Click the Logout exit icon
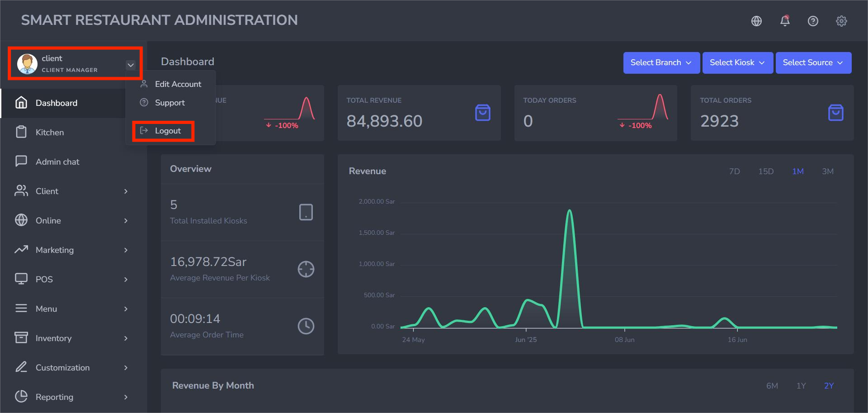This screenshot has width=868, height=413. point(144,130)
